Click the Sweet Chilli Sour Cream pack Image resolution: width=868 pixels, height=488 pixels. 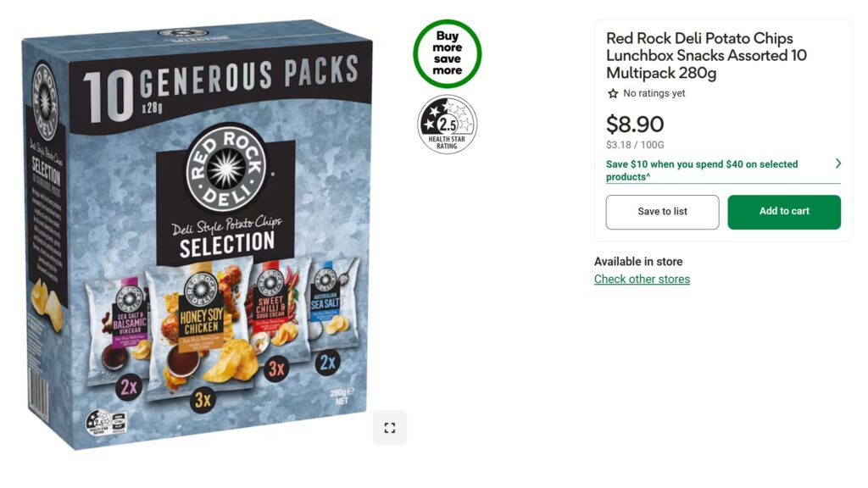pos(276,313)
